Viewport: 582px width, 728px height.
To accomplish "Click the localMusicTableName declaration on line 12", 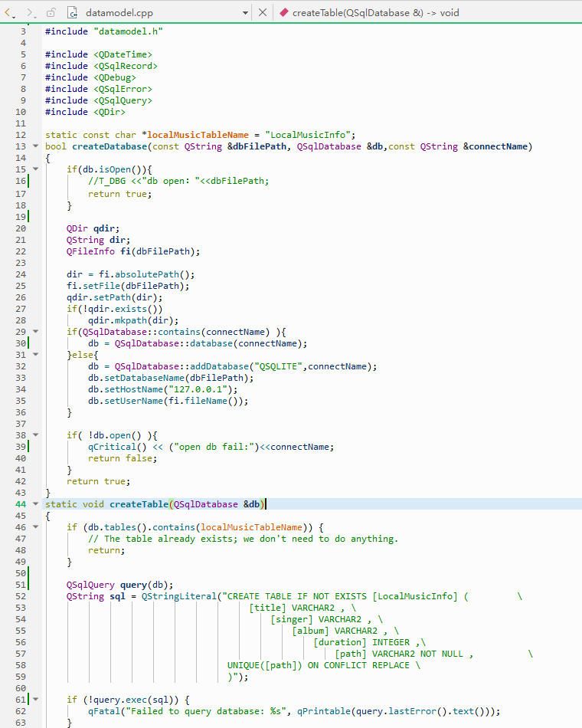I will 198,135.
